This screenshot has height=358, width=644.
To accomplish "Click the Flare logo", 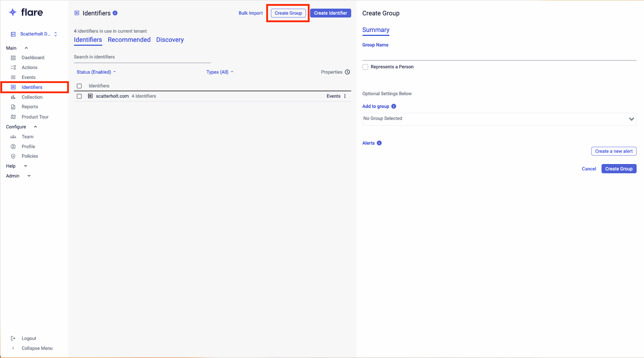I will (x=26, y=12).
